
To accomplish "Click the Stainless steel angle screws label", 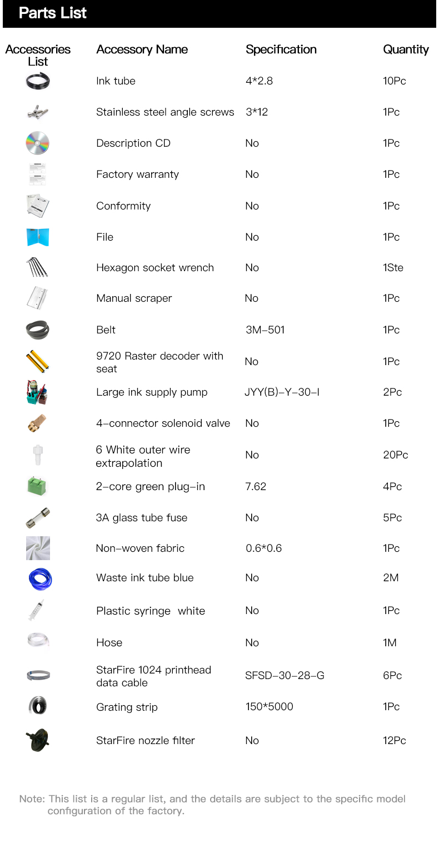I will coord(165,112).
